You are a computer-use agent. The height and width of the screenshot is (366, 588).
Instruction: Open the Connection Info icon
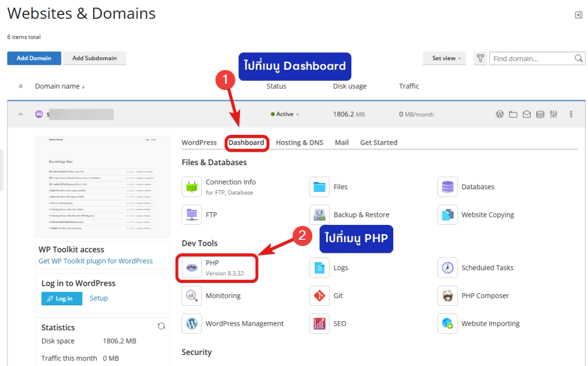pos(192,186)
